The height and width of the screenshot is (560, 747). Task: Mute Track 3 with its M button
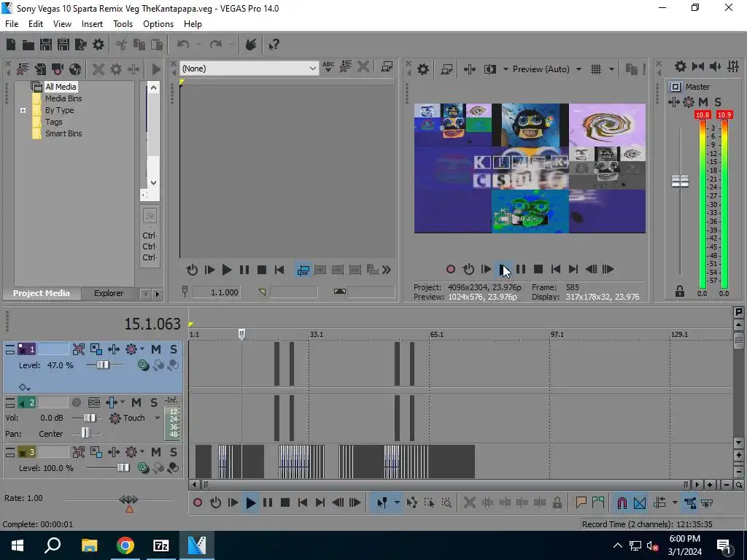[x=156, y=452]
